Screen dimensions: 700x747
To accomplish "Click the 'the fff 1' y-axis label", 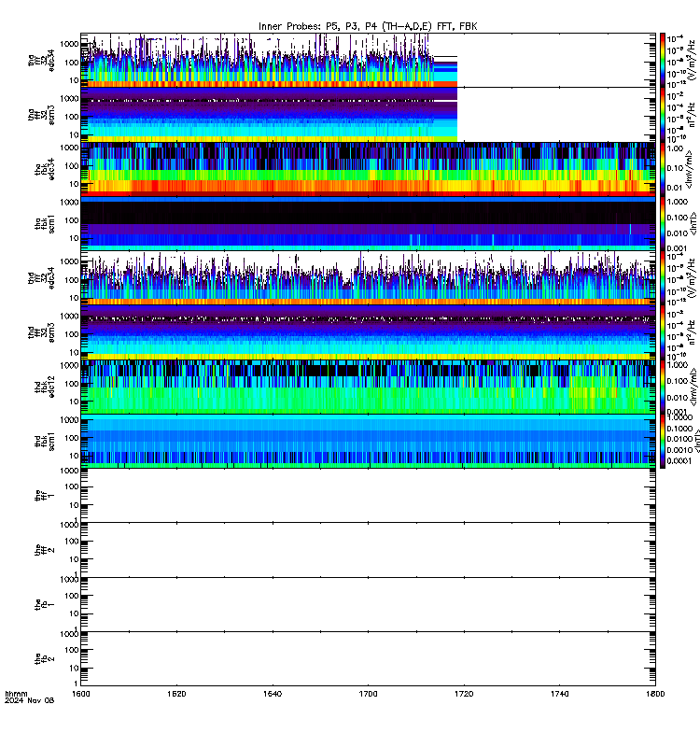I will pos(45,496).
